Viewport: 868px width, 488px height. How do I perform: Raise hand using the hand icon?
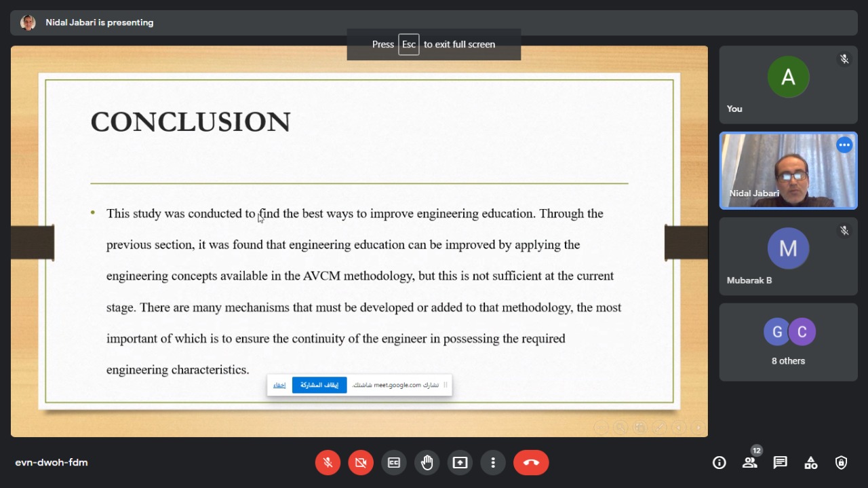point(427,462)
